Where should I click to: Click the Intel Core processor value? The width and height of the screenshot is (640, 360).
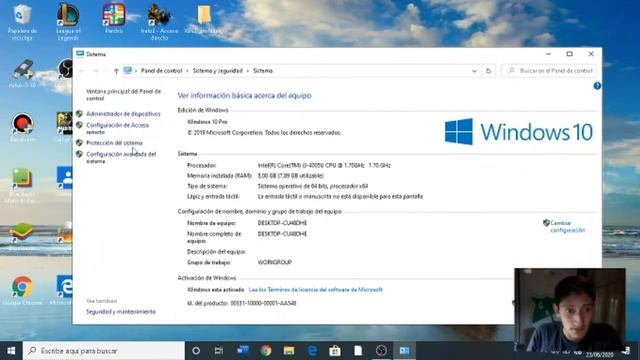pos(324,165)
